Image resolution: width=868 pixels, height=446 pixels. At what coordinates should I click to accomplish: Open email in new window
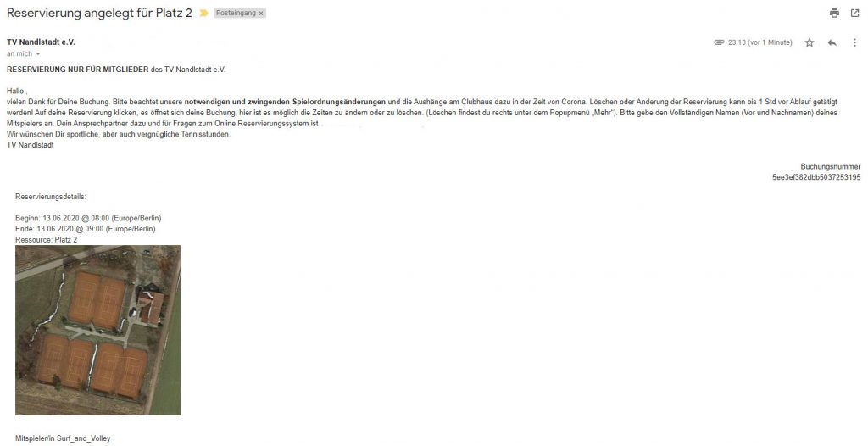tap(854, 14)
